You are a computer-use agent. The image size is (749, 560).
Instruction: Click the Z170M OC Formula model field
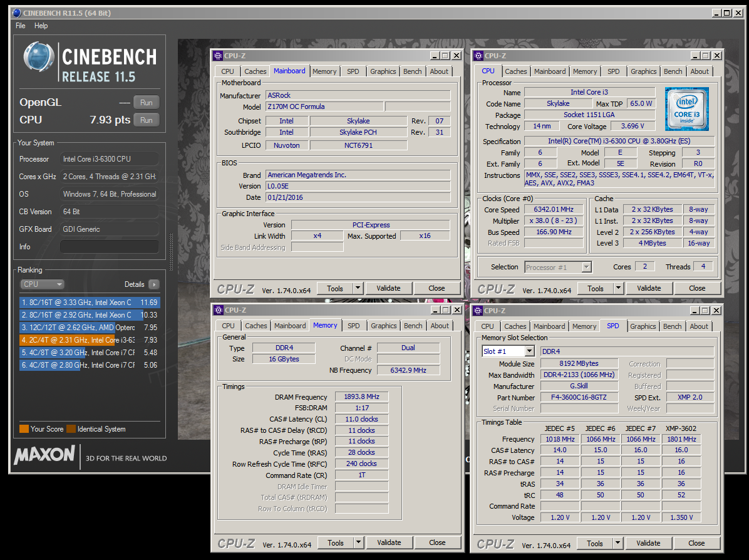(324, 106)
